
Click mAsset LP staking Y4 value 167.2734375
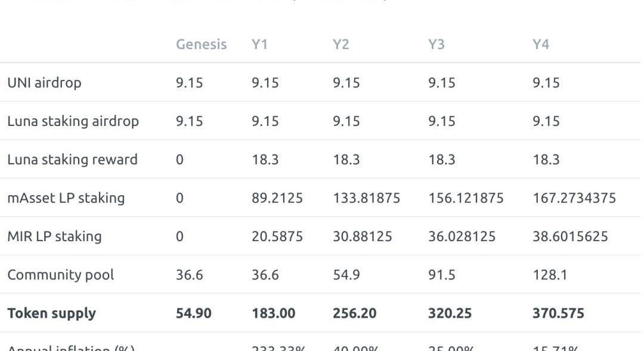tap(574, 198)
